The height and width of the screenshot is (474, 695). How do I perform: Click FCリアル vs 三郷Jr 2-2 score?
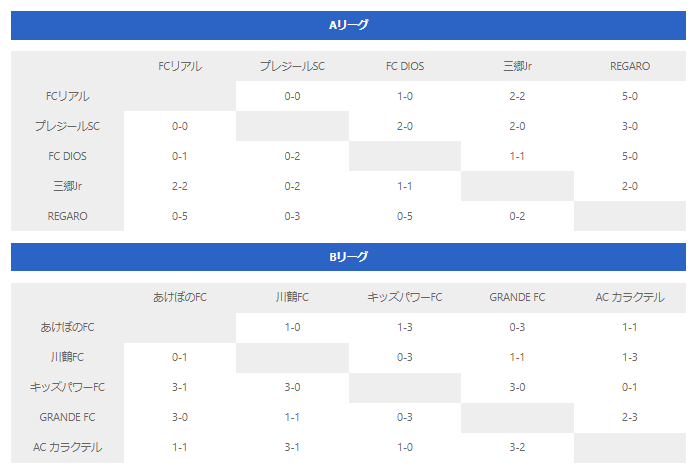tap(517, 96)
